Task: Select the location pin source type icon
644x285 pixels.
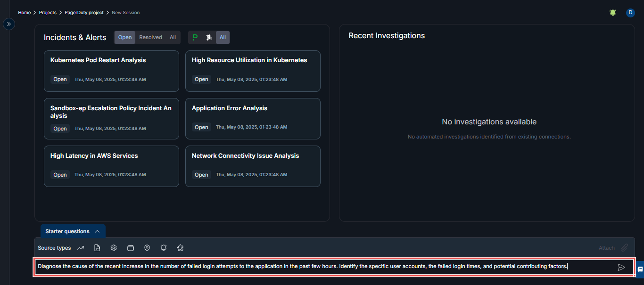Action: tap(147, 247)
